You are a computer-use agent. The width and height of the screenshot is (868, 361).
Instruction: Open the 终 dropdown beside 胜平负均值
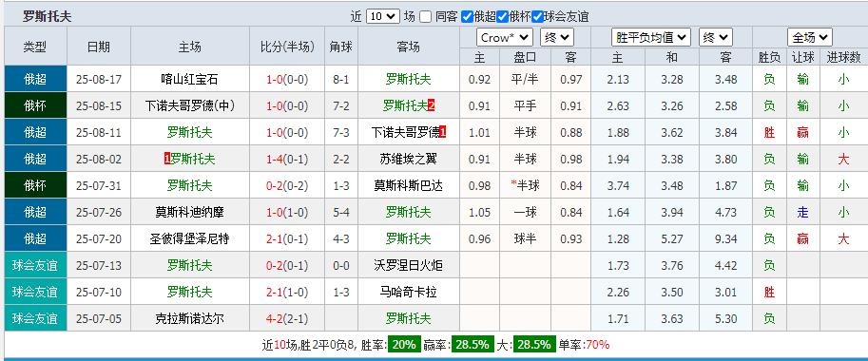716,38
